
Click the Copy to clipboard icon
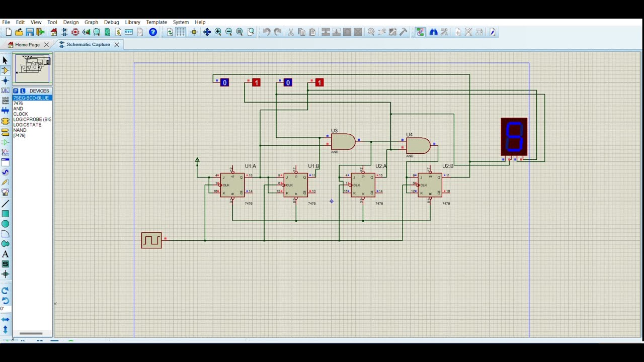pyautogui.click(x=302, y=32)
